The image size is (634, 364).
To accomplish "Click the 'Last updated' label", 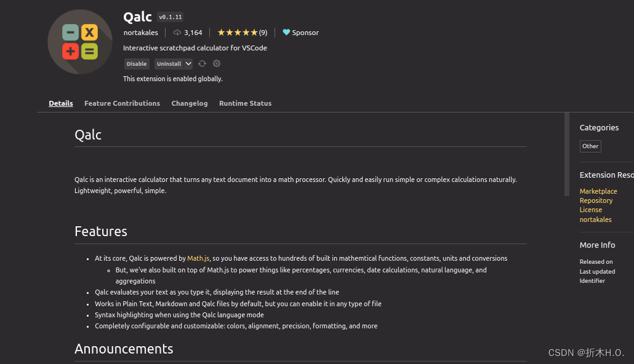I will pyautogui.click(x=597, y=272).
